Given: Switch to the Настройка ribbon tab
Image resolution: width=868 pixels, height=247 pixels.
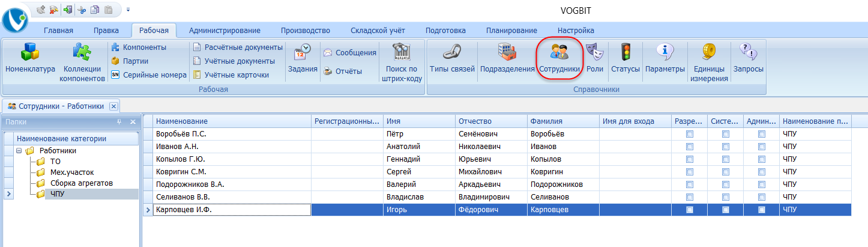Looking at the screenshot, I should coord(576,30).
